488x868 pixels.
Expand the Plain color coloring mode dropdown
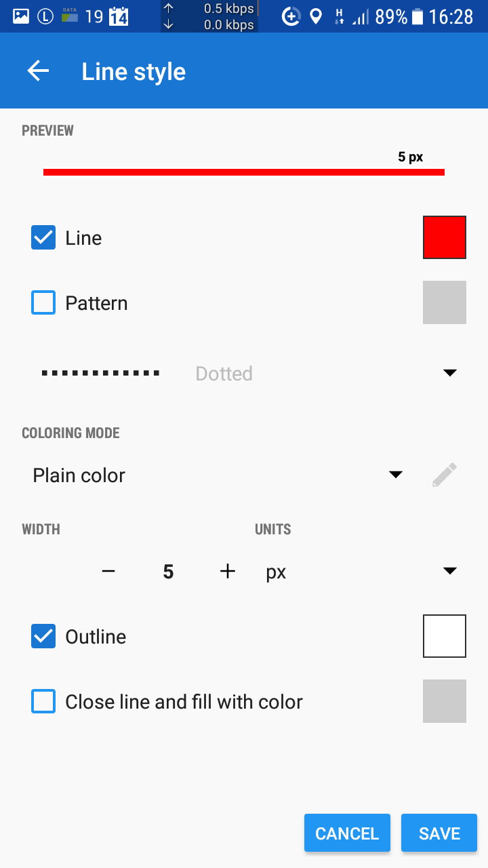click(x=396, y=475)
